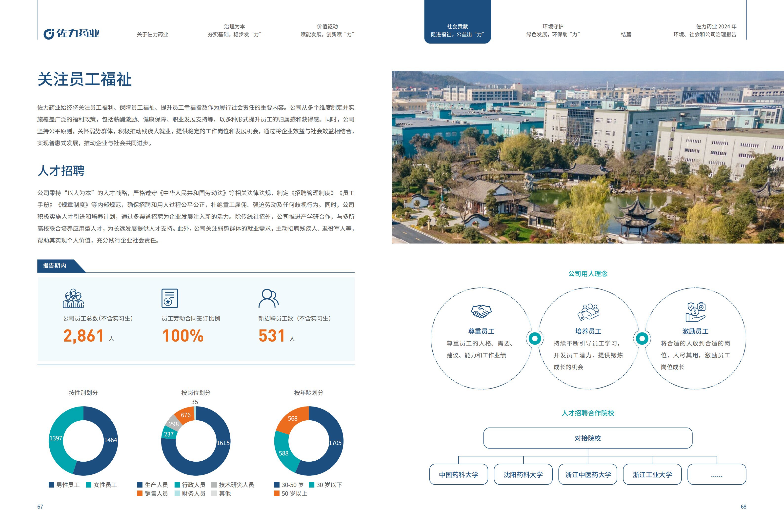Click the 1615 segment of position donut chart
This screenshot has width=784, height=532.
[x=223, y=443]
